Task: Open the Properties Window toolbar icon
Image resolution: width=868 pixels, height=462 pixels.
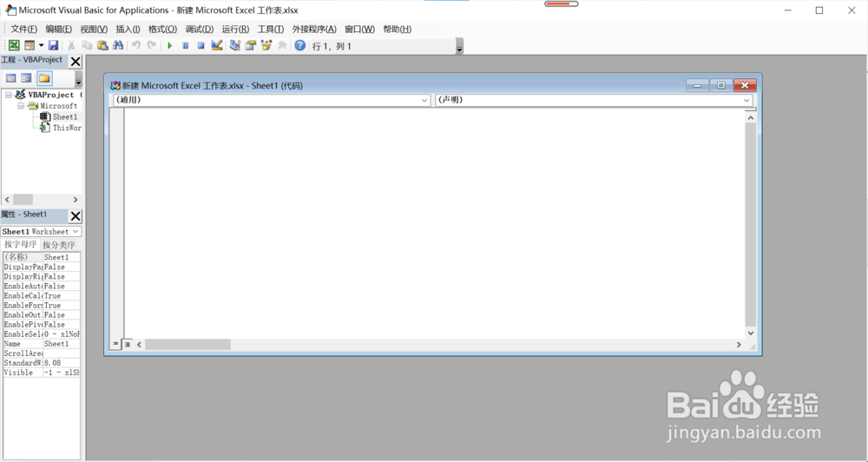Action: point(251,45)
